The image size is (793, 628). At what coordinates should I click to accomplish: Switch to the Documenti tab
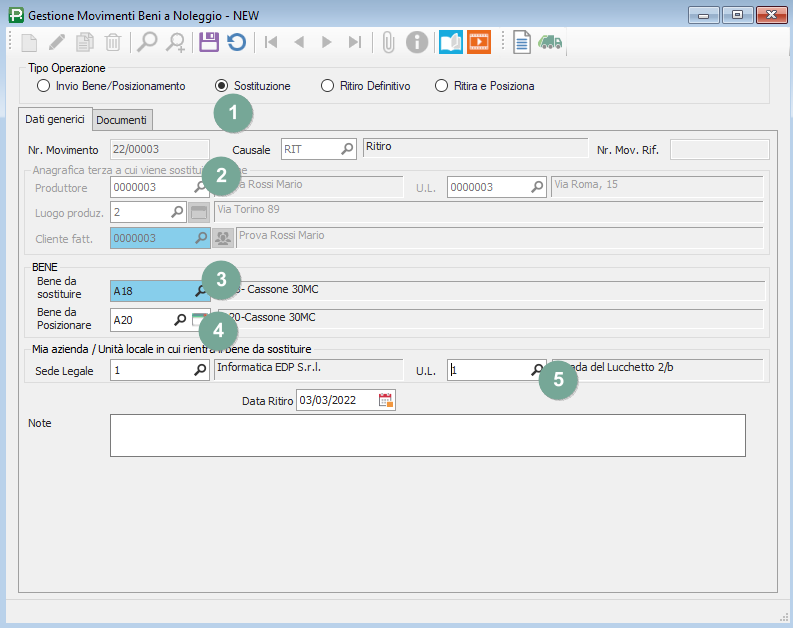click(122, 120)
